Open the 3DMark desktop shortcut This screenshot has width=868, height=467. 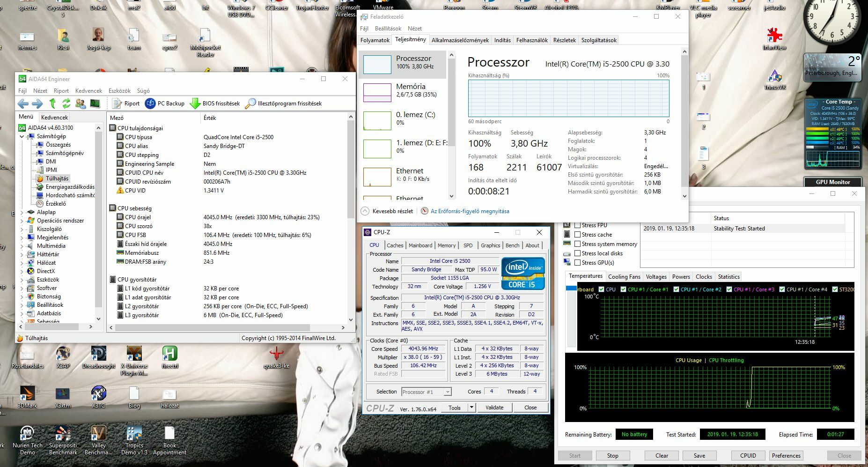[27, 397]
